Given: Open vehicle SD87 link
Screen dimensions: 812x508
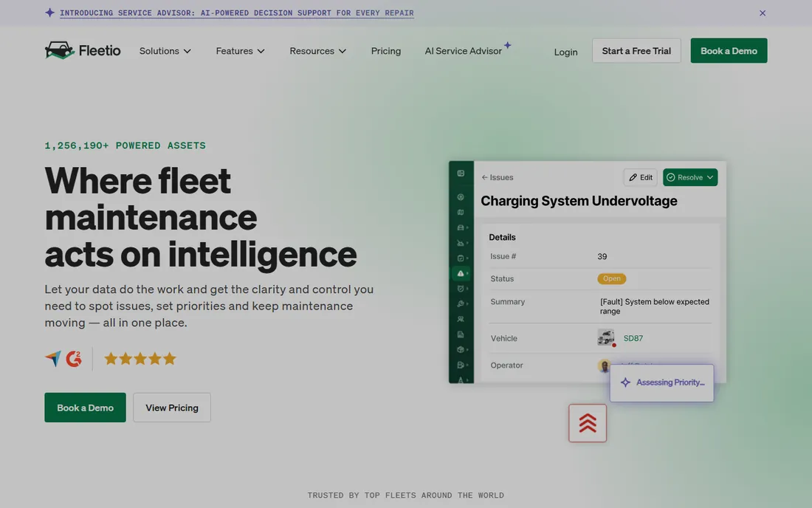Looking at the screenshot, I should coord(633,338).
